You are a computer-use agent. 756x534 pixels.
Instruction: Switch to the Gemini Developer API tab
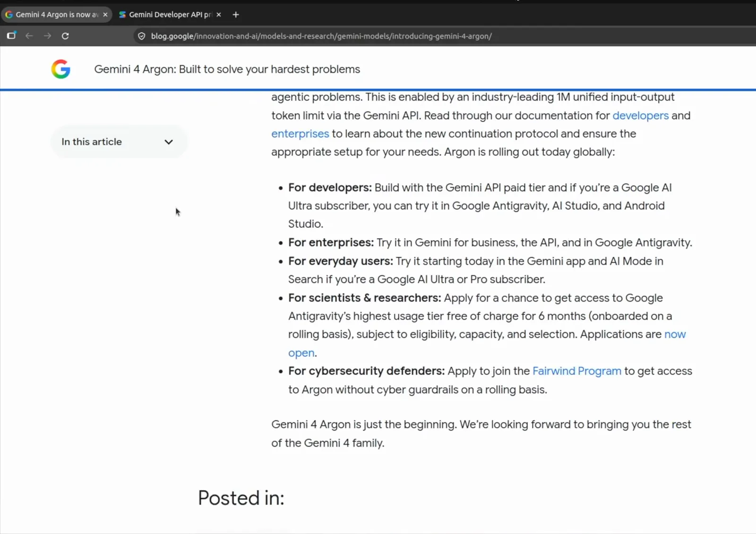[x=170, y=15]
